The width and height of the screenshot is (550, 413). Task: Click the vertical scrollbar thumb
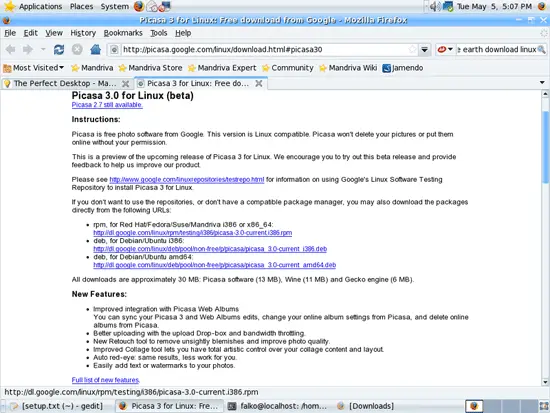click(x=545, y=147)
